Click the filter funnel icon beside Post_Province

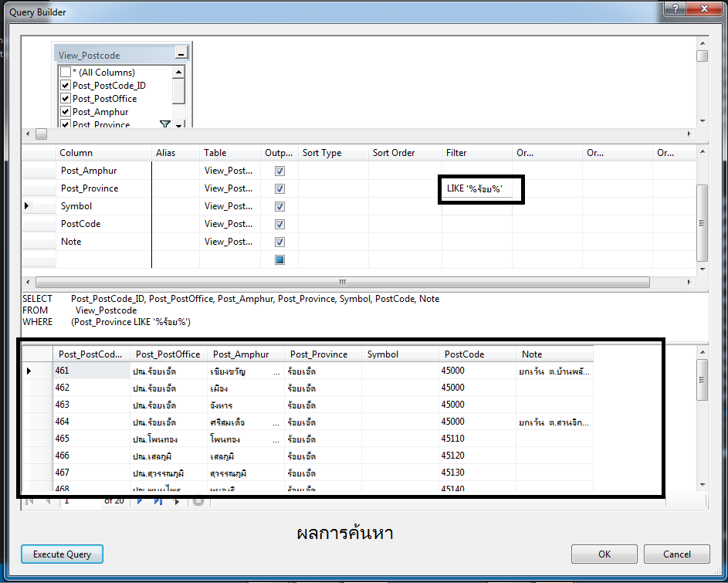(x=164, y=124)
